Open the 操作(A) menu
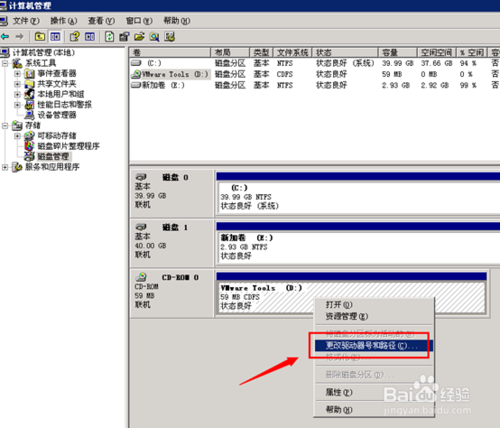 (63, 21)
